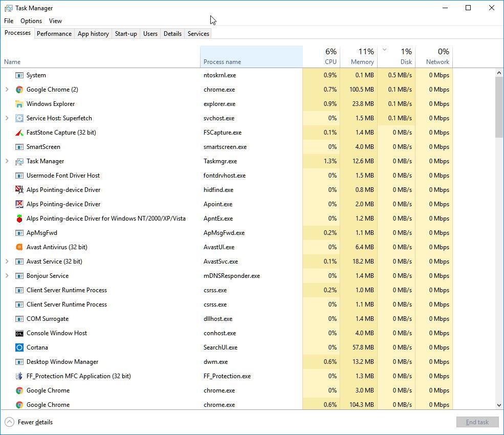Expand the Service Host: Superfetch entry
The width and height of the screenshot is (504, 435).
tap(6, 118)
